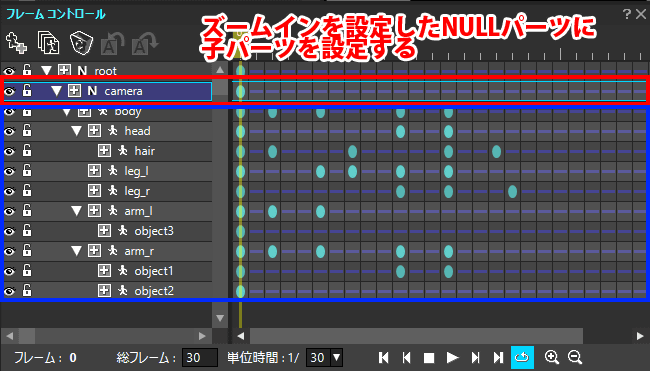Expand attributes plus box on leg_l row
The width and height of the screenshot is (650, 371).
(94, 170)
